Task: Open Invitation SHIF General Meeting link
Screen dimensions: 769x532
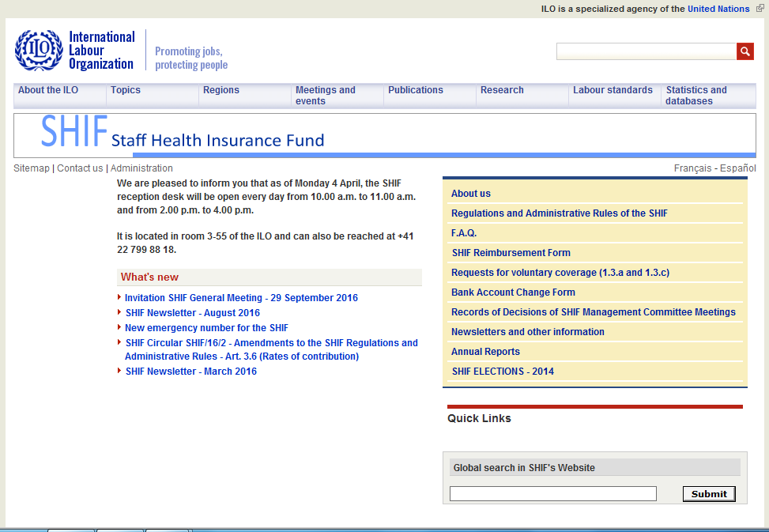Action: [x=241, y=298]
